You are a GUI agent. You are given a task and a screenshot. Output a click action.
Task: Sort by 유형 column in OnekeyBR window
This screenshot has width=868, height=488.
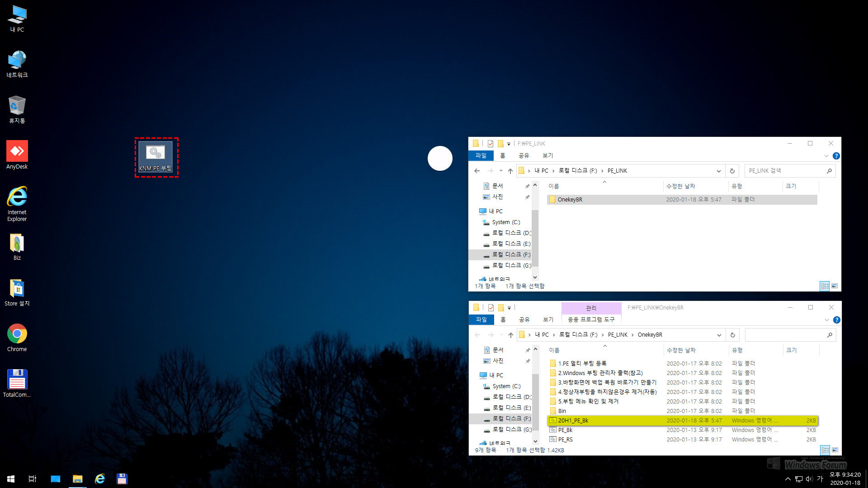(755, 350)
